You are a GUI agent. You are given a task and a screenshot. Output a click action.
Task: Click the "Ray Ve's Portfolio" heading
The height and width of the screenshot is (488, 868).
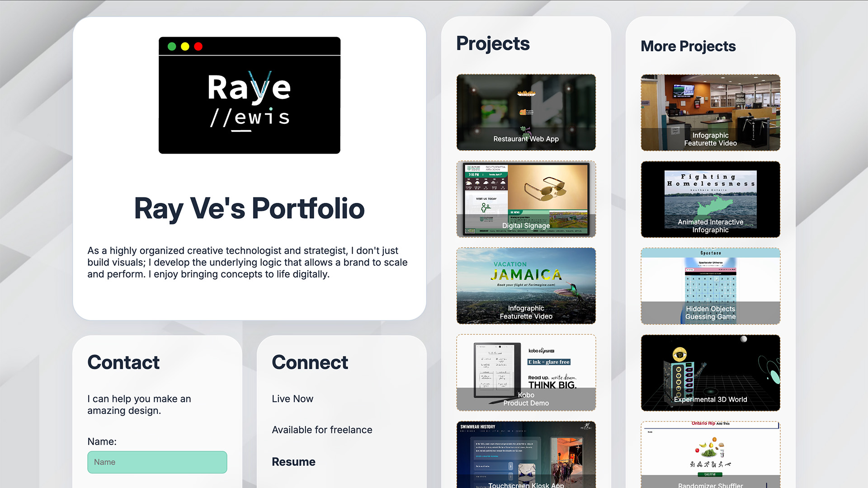tap(250, 208)
